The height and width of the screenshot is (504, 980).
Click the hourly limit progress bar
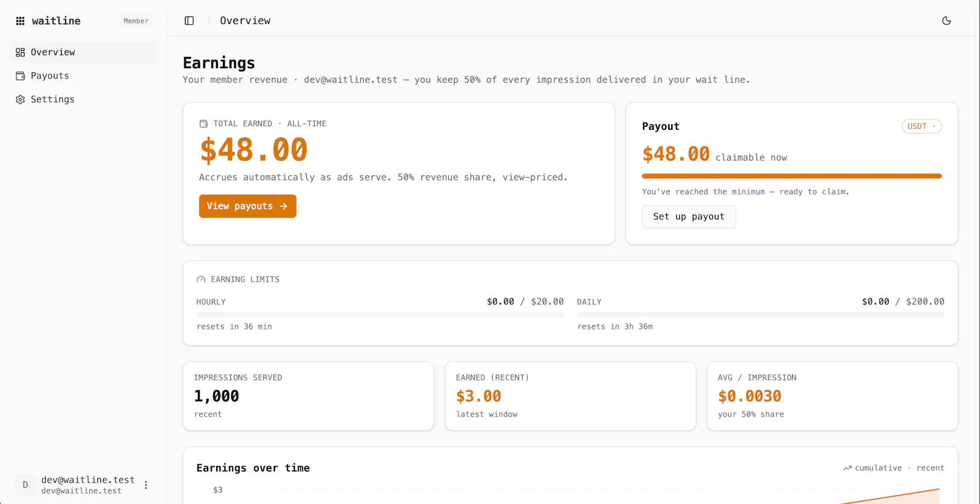[x=380, y=315]
